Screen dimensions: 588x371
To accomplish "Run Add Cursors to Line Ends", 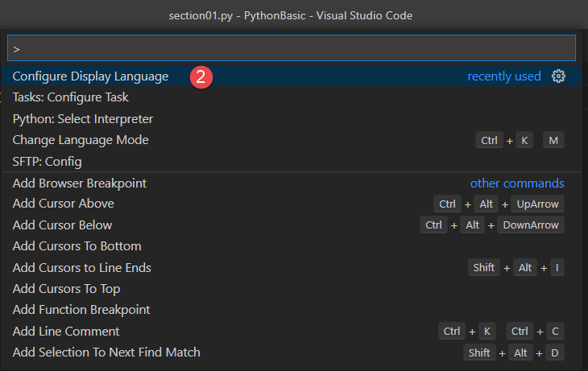I will [82, 267].
